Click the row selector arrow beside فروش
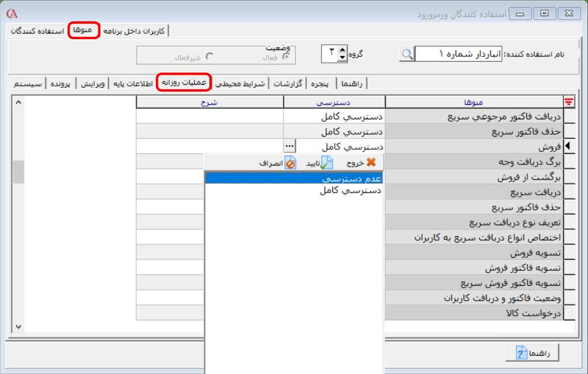Image resolution: width=588 pixels, height=374 pixels. (568, 146)
